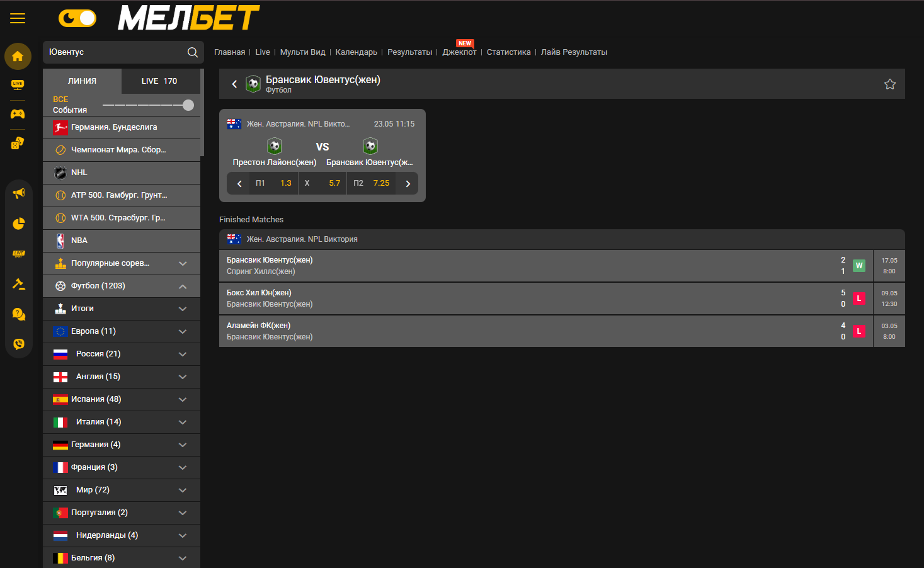Open casino via sidebar dice icon
The image size is (924, 568).
pos(18,143)
